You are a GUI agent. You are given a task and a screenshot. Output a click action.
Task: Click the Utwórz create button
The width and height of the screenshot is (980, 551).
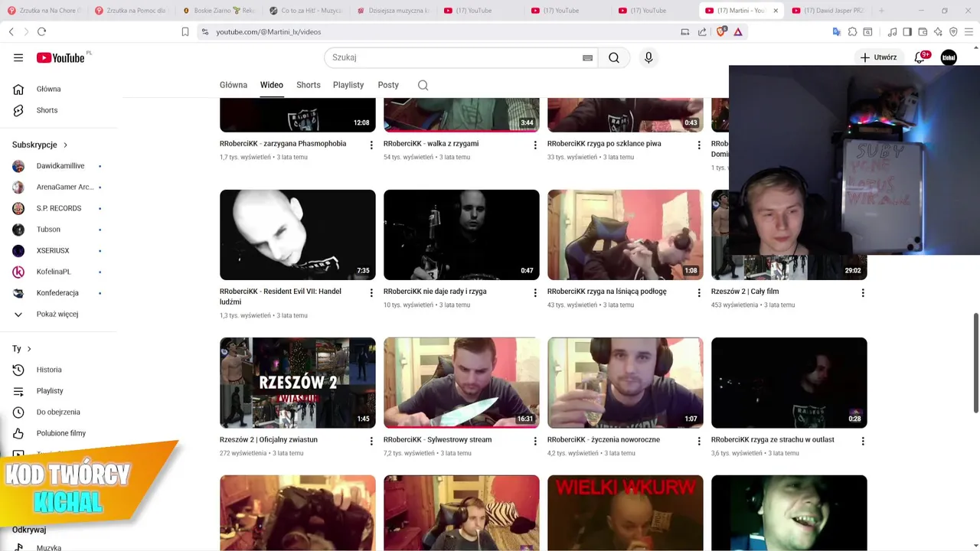click(878, 57)
